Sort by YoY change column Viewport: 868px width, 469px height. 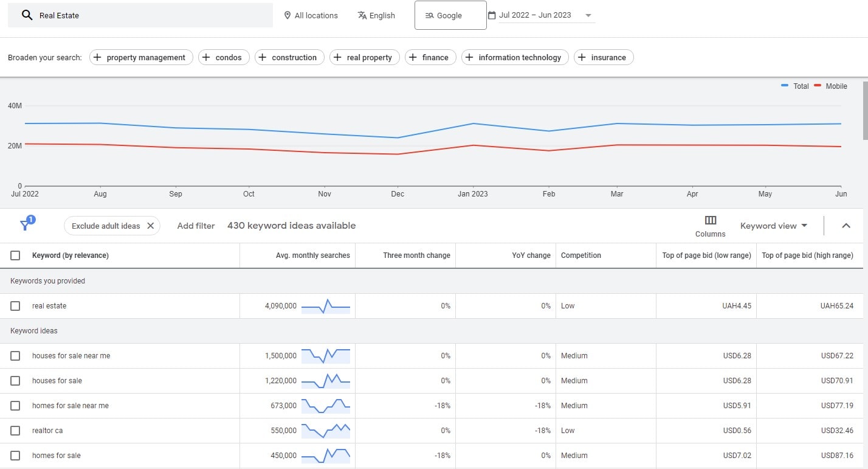point(531,255)
